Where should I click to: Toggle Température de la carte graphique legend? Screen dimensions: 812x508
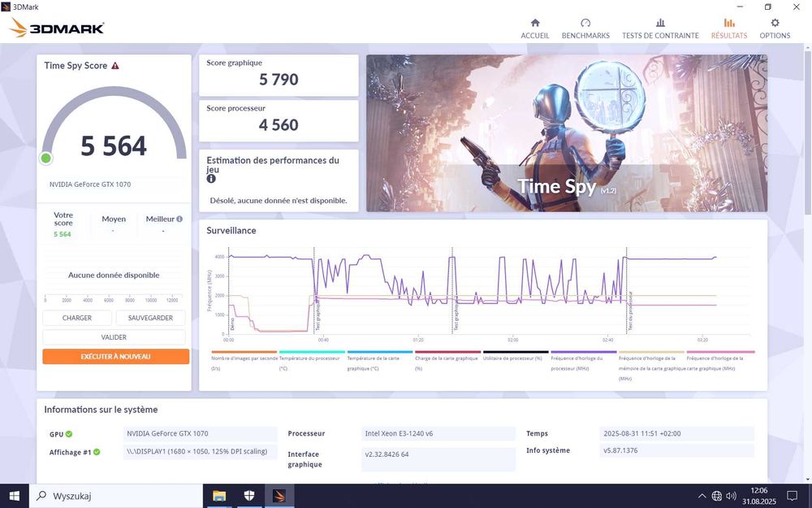378,363
